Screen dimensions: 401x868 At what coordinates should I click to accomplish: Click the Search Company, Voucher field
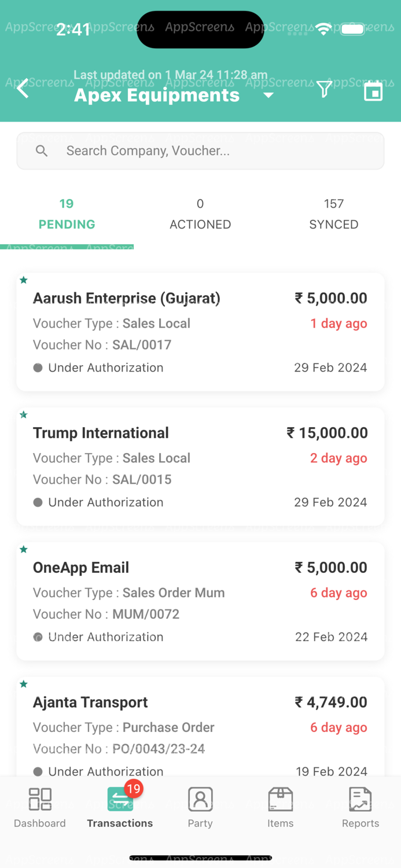[x=200, y=151]
